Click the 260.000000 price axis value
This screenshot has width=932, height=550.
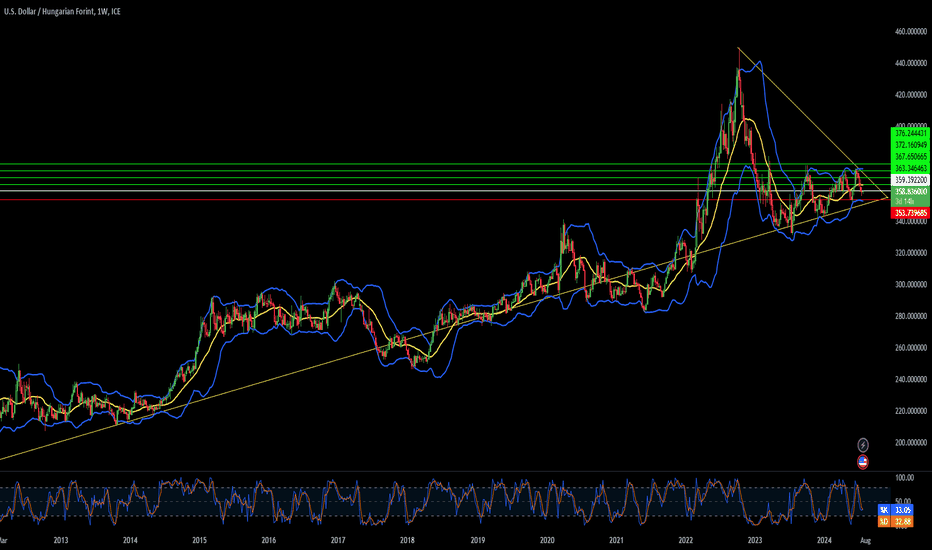(911, 348)
